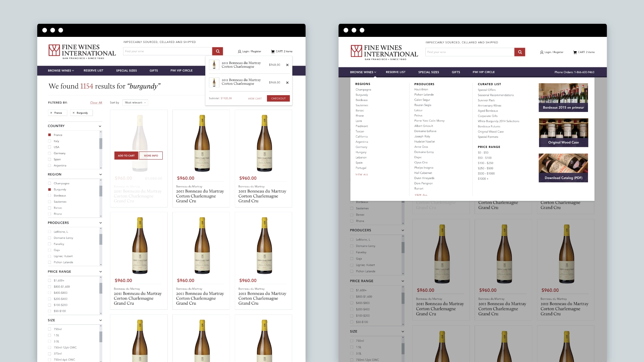This screenshot has width=644, height=362.
Task: Open FWI VIP CIRCLE in right window nav
Action: [484, 72]
